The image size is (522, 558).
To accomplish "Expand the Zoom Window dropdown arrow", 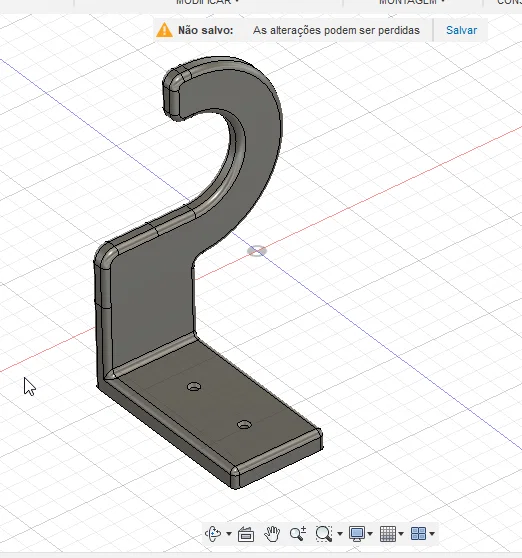I will click(339, 534).
